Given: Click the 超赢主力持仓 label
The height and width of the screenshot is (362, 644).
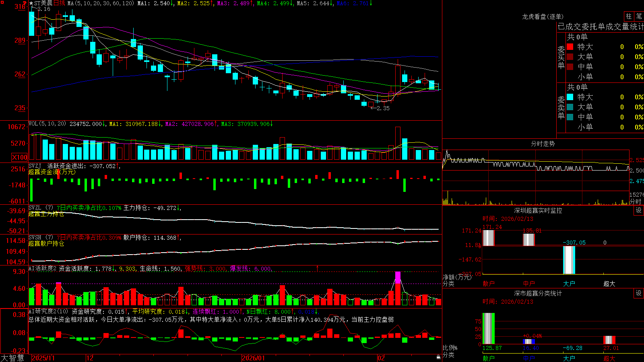Looking at the screenshot, I should coord(46,214).
